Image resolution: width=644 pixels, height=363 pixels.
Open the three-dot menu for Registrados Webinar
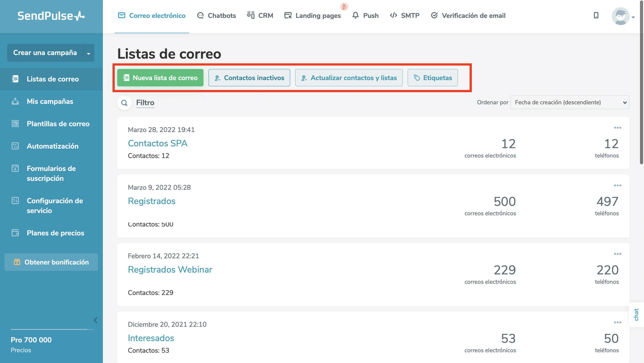click(x=617, y=254)
